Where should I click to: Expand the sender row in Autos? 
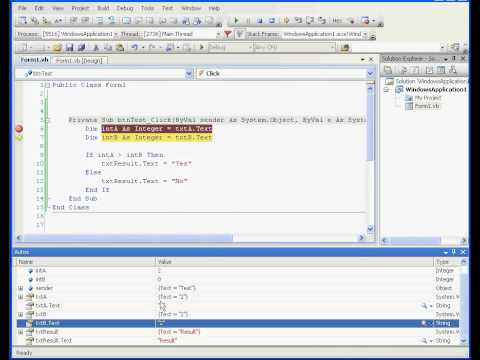tap(21, 288)
